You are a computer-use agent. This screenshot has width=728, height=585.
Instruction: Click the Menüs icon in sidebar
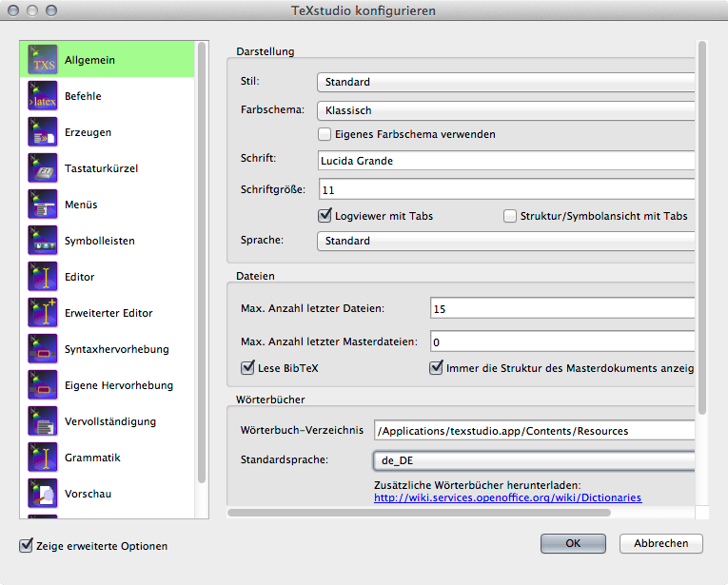tap(43, 205)
